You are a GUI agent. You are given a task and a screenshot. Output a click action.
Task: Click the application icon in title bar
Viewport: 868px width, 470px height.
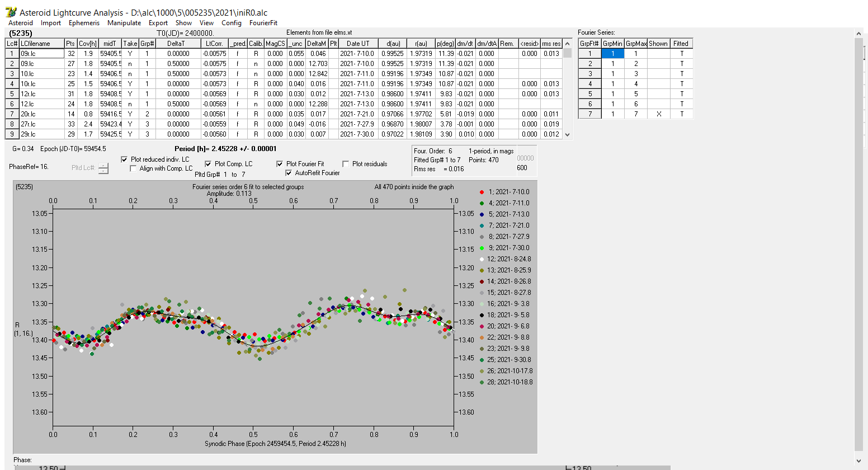(11, 12)
